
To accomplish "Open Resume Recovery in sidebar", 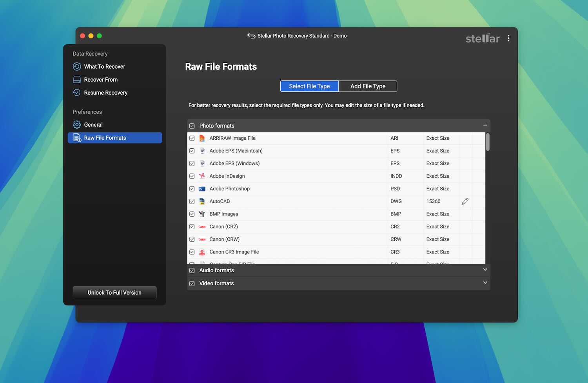I will 106,93.
